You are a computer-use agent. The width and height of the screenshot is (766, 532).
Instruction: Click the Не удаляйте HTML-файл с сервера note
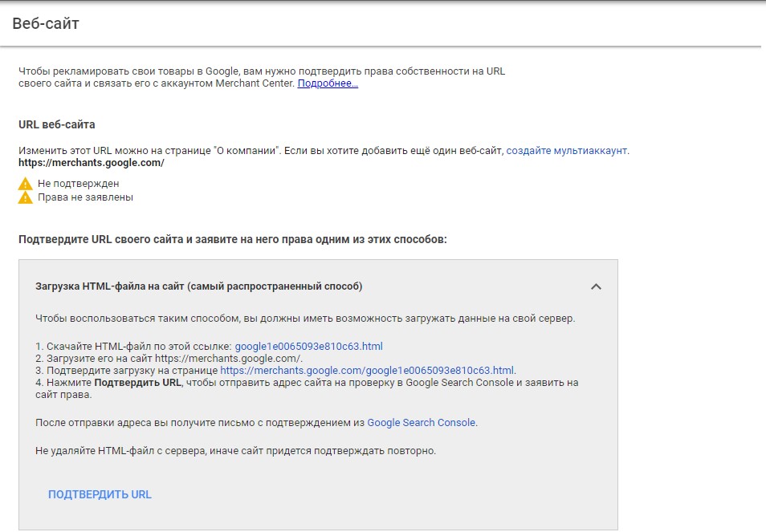coord(235,450)
